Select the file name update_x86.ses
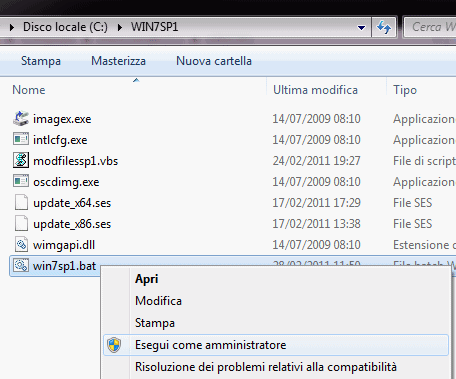The image size is (456, 379). tap(72, 224)
